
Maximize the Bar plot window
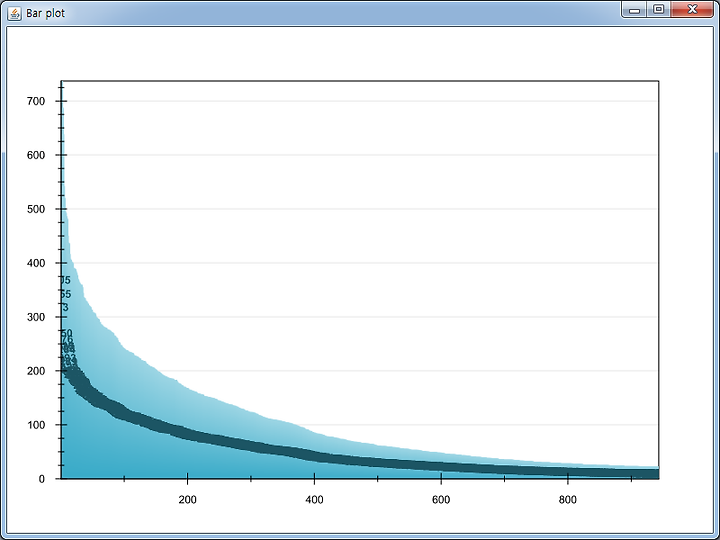pos(658,10)
